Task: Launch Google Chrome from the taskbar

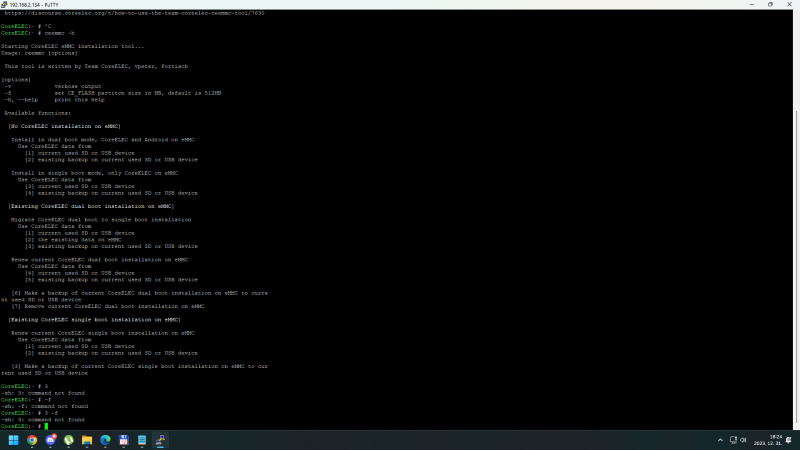Action: click(x=32, y=440)
